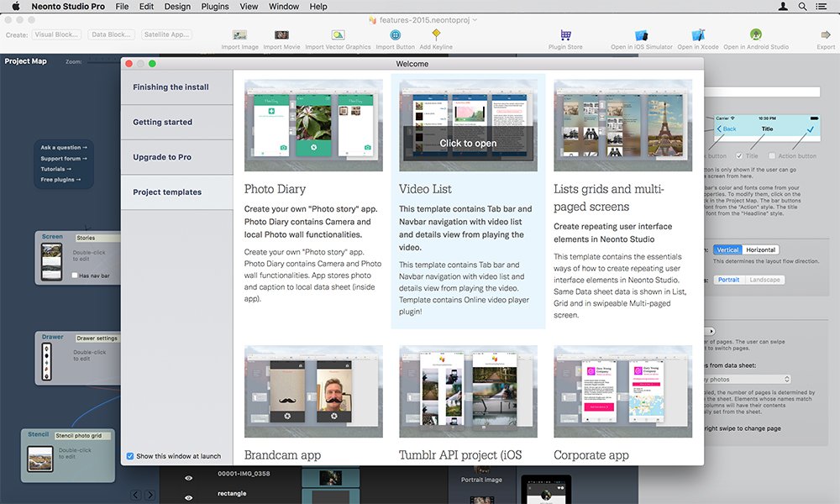Click the Add Keyline icon
The image size is (840, 504).
[436, 34]
